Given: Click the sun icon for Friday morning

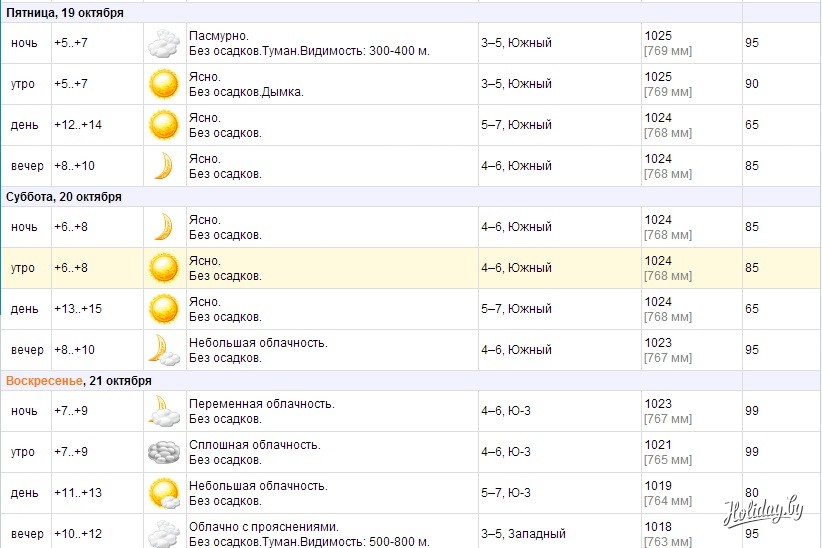Looking at the screenshot, I should [x=163, y=84].
